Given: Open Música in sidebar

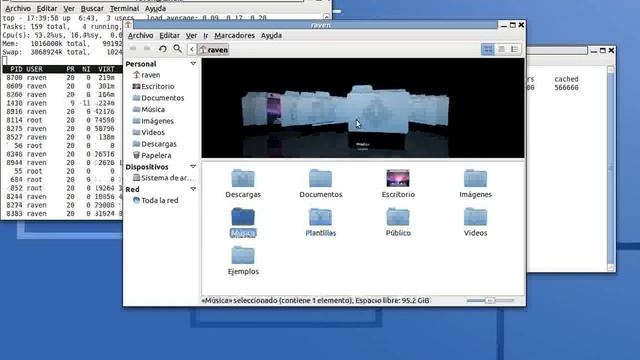Looking at the screenshot, I should point(149,109).
